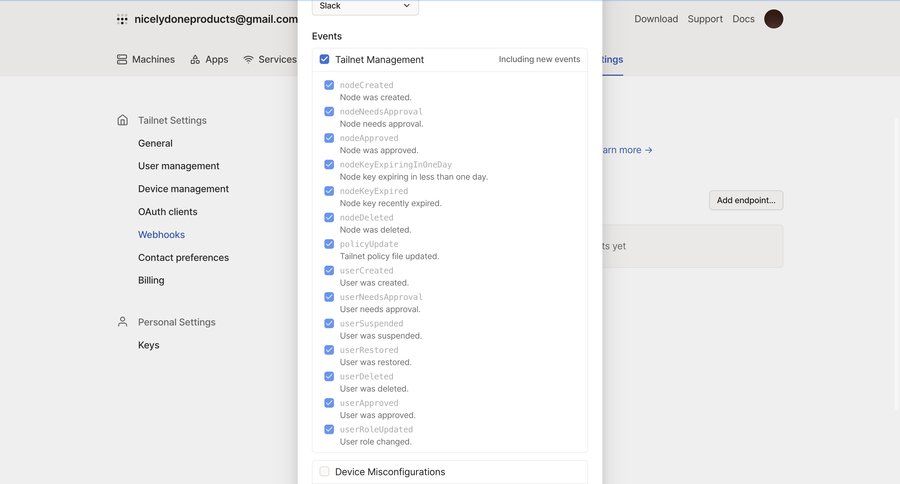Click the Tailscale logo dots icon
Viewport: 900px width, 484px height.
point(122,19)
